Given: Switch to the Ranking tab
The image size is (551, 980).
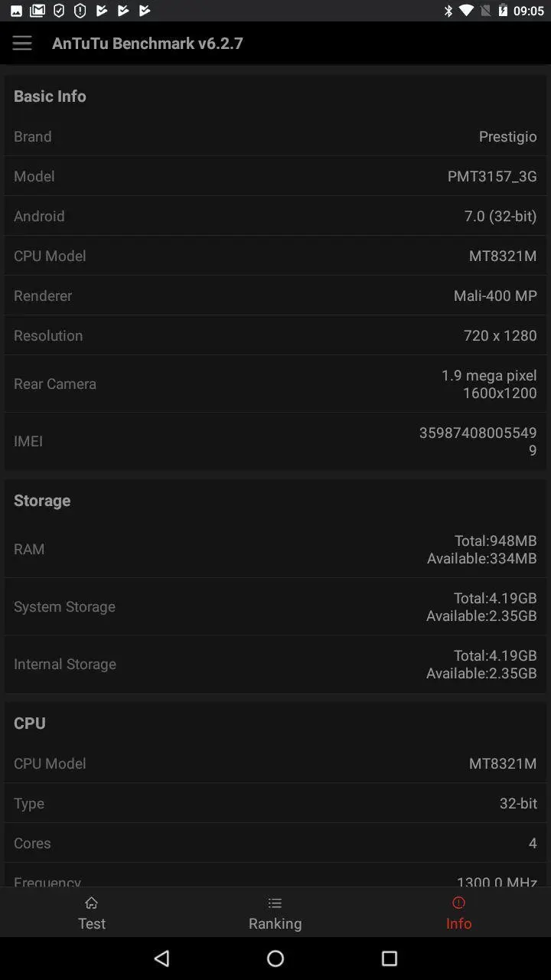Looking at the screenshot, I should pyautogui.click(x=275, y=913).
